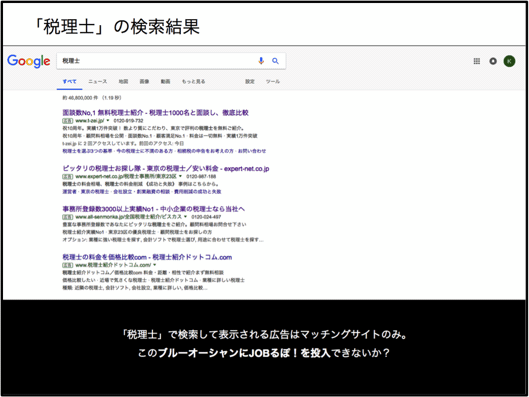Open the green account avatar
Image resolution: width=529 pixels, height=397 pixels.
pyautogui.click(x=509, y=61)
